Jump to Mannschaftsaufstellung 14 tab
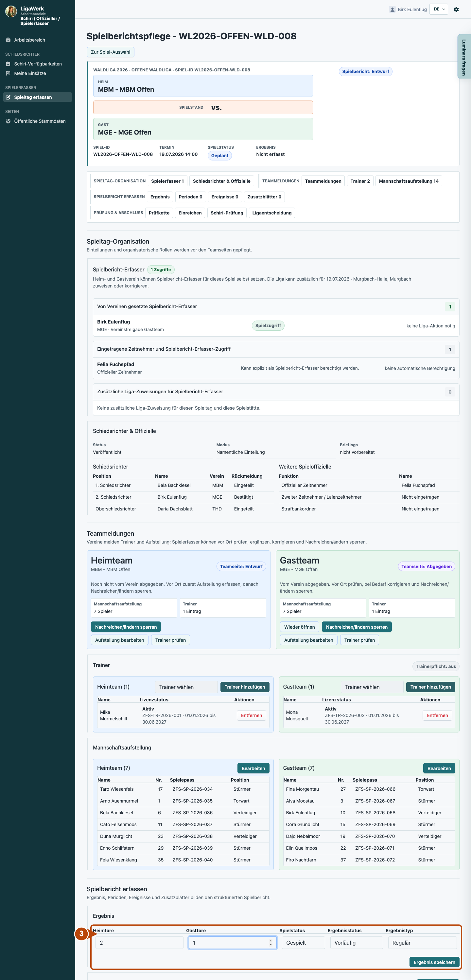 coord(409,181)
